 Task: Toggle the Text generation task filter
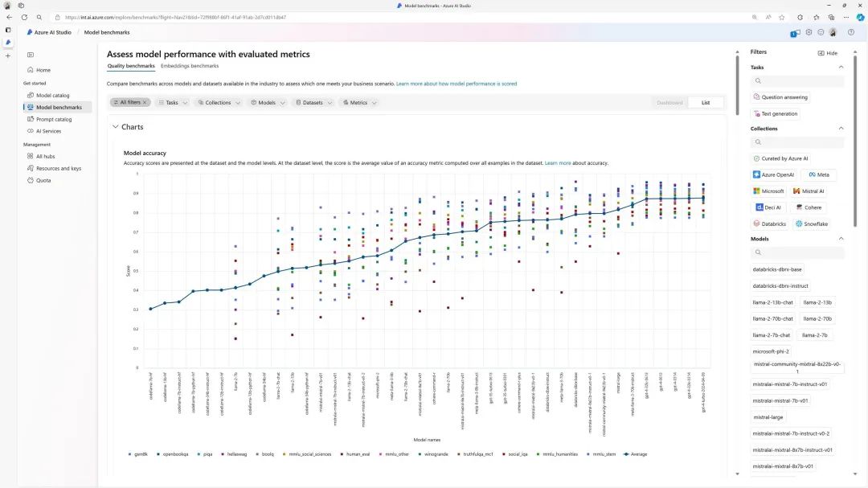click(x=776, y=113)
